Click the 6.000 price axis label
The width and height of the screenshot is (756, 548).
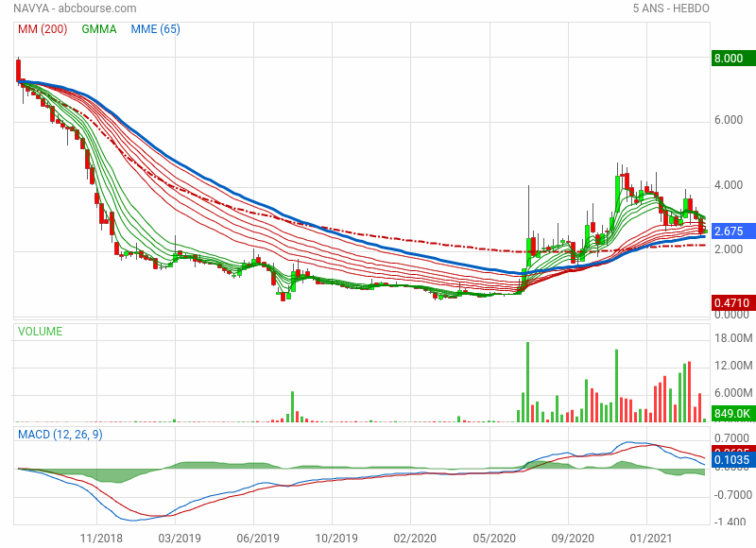coord(729,120)
